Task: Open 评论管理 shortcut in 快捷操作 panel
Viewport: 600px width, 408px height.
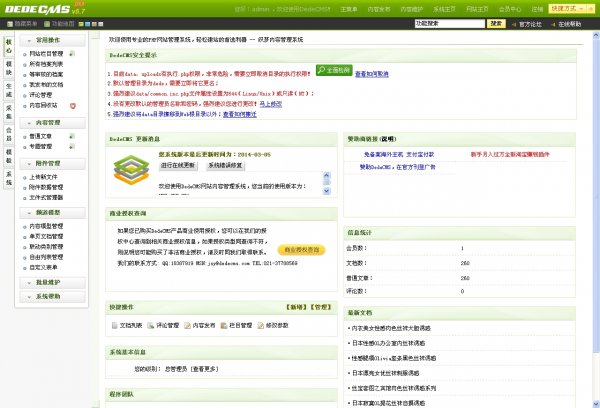Action: click(163, 325)
